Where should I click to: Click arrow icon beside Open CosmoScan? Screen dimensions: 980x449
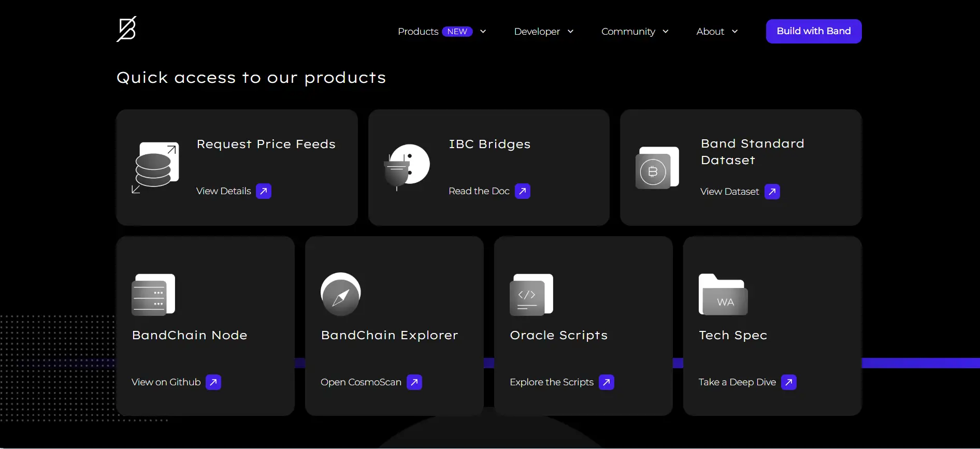tap(414, 382)
